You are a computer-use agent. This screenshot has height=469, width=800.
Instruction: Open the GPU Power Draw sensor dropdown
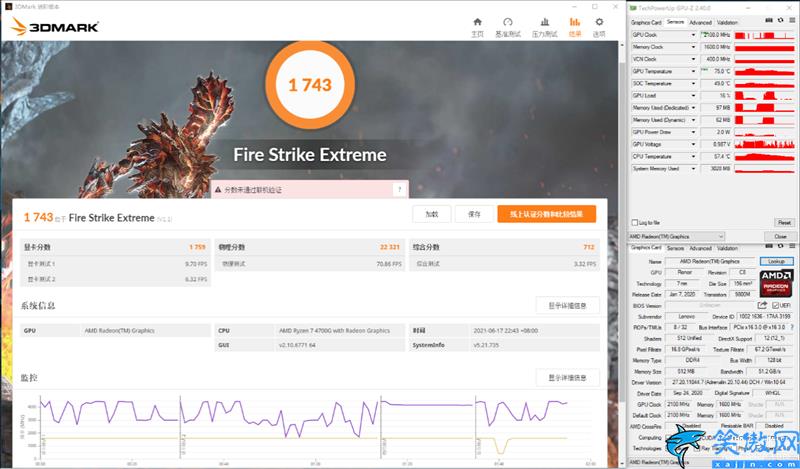pos(693,132)
